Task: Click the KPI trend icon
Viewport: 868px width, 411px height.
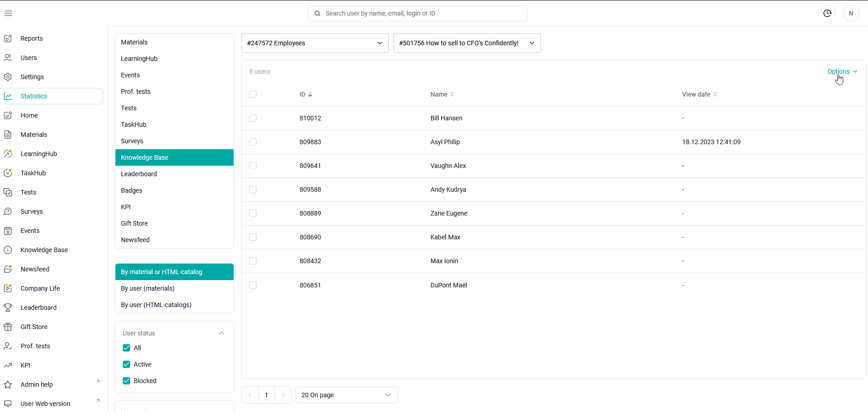Action: pyautogui.click(x=8, y=365)
